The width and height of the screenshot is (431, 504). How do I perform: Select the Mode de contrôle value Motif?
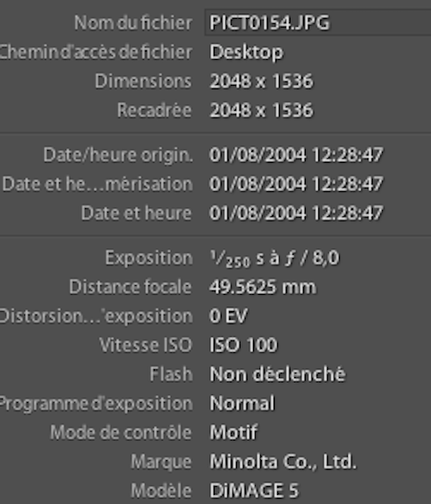tap(233, 433)
